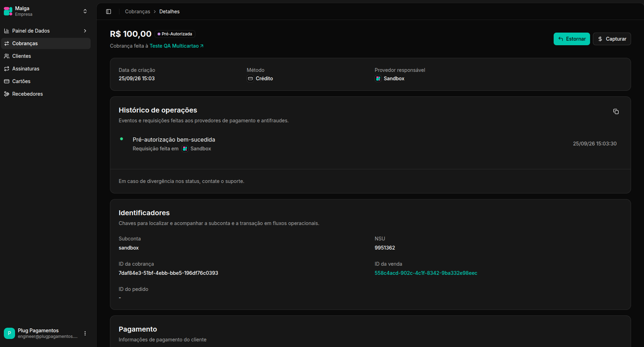Click the Assinaturas repeat icon
Image resolution: width=644 pixels, height=347 pixels.
point(7,69)
